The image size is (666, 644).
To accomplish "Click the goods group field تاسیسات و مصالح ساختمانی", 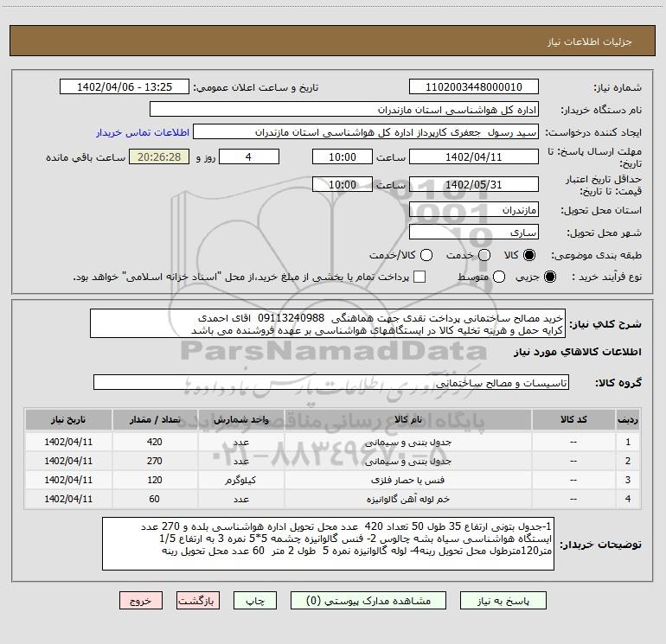I will tap(331, 382).
